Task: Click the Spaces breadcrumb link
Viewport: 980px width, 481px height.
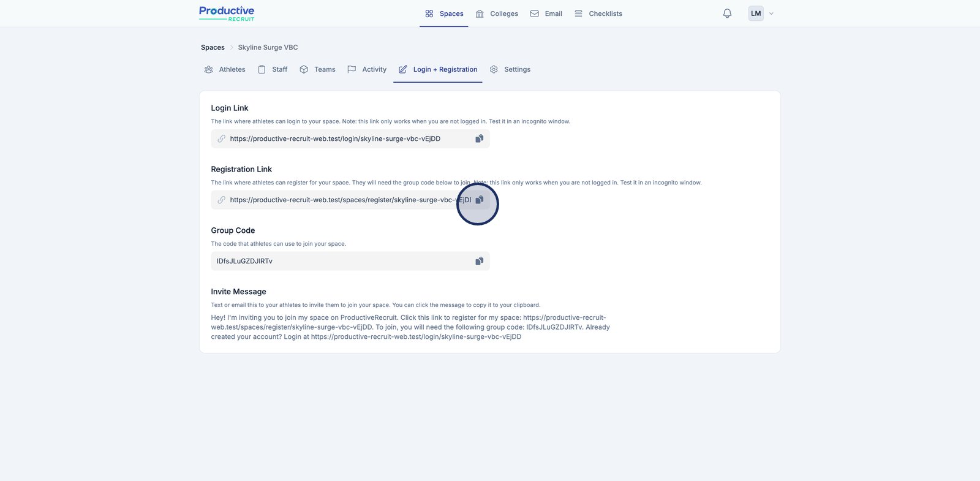Action: pyautogui.click(x=213, y=47)
